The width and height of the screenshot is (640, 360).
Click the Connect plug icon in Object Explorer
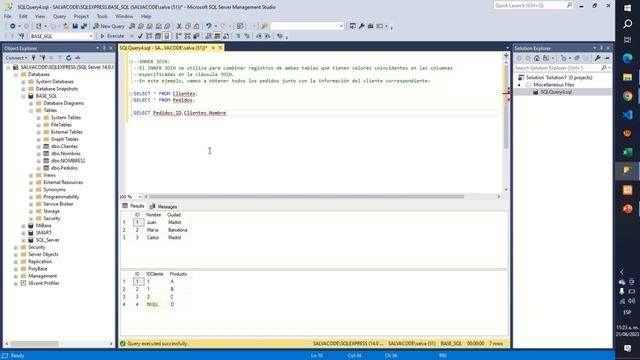pos(34,58)
